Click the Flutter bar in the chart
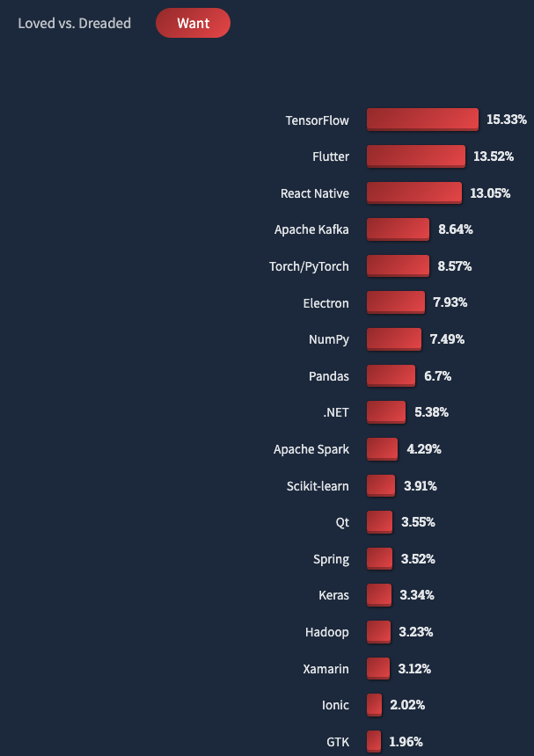534x756 pixels. point(415,156)
